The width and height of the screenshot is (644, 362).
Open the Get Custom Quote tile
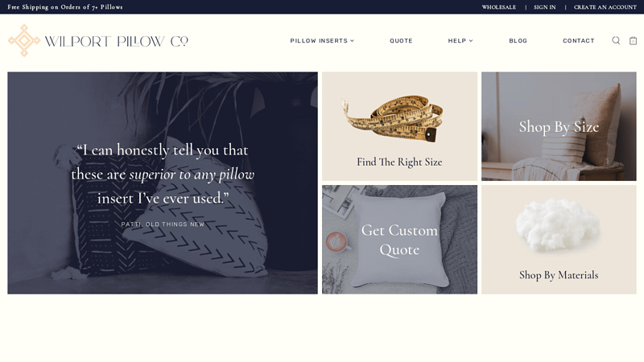tap(399, 239)
